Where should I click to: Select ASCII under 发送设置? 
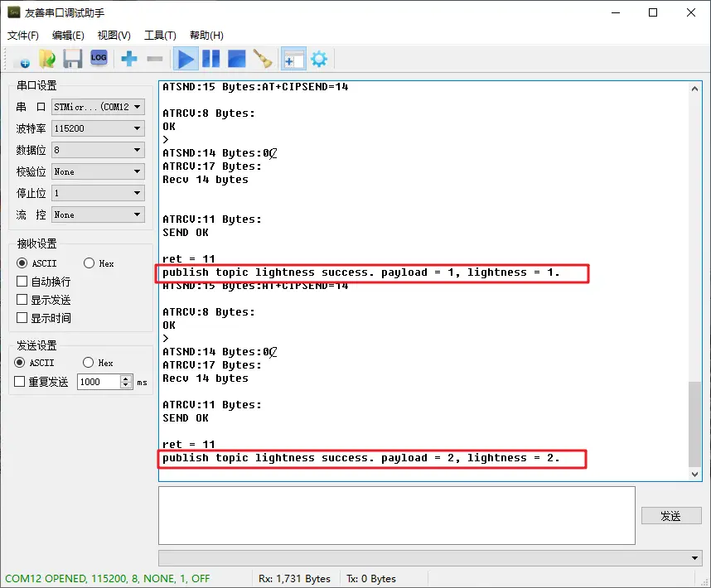click(x=35, y=363)
